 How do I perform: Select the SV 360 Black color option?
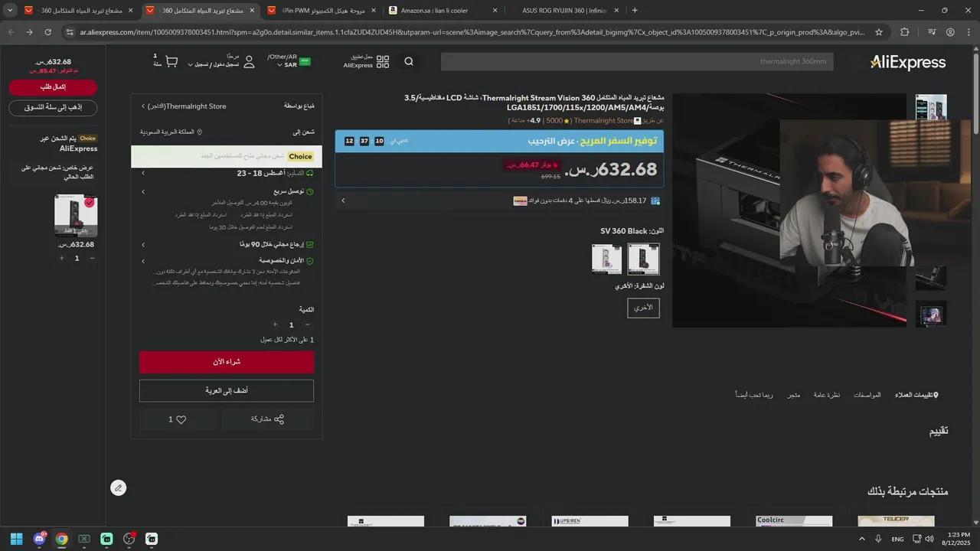point(643,259)
